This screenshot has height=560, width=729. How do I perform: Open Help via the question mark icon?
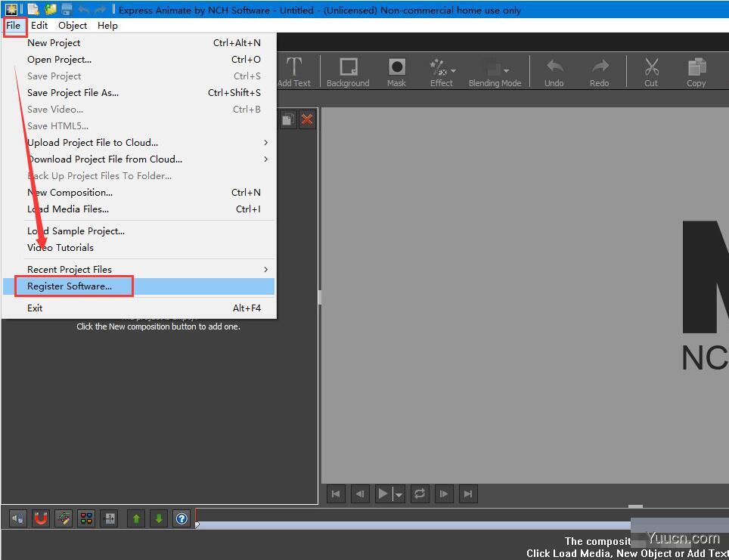pyautogui.click(x=181, y=518)
